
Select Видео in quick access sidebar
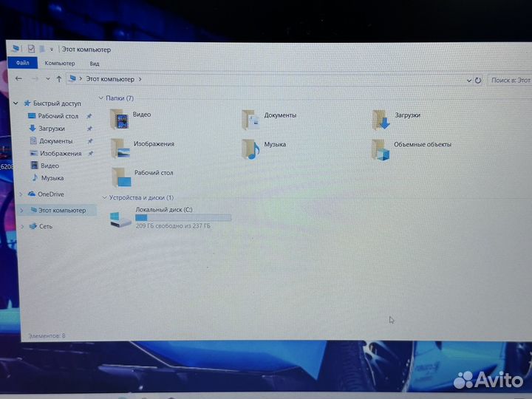pos(50,166)
